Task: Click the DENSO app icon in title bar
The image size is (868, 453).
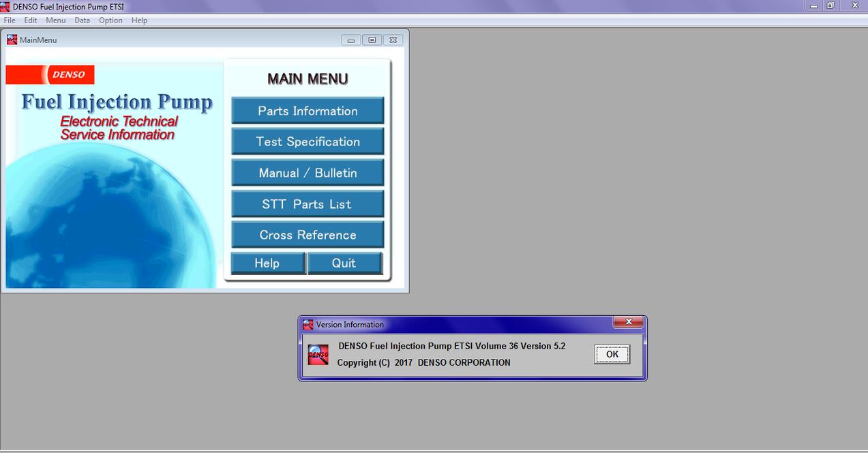Action: (x=5, y=7)
